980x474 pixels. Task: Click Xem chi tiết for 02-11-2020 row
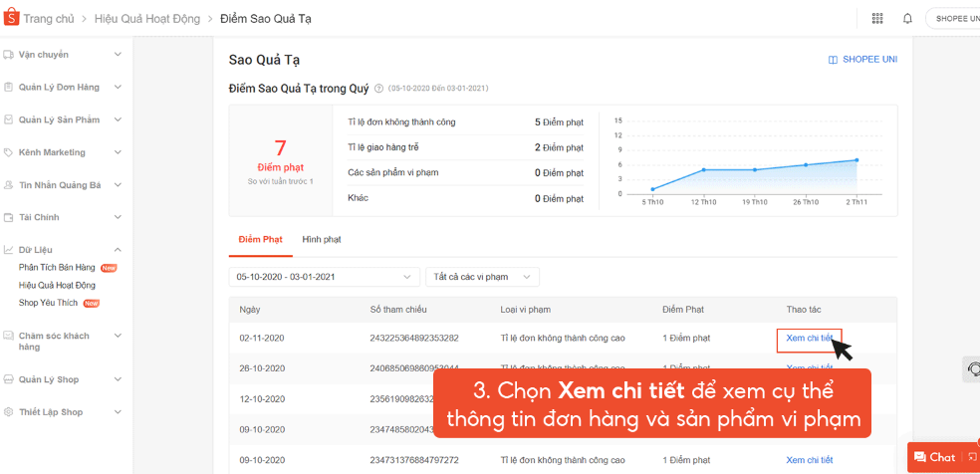809,339
